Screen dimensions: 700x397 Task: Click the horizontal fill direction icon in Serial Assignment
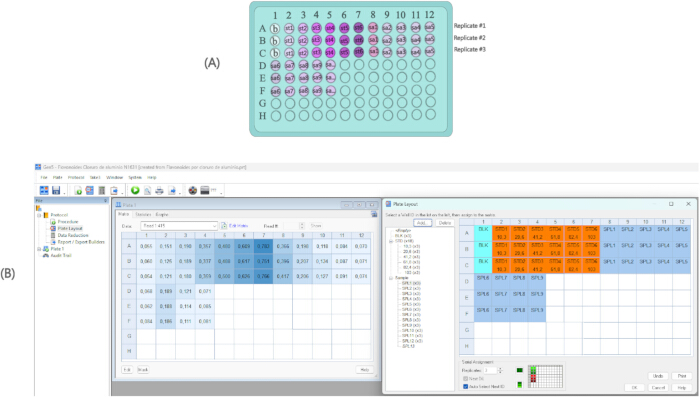520,370
